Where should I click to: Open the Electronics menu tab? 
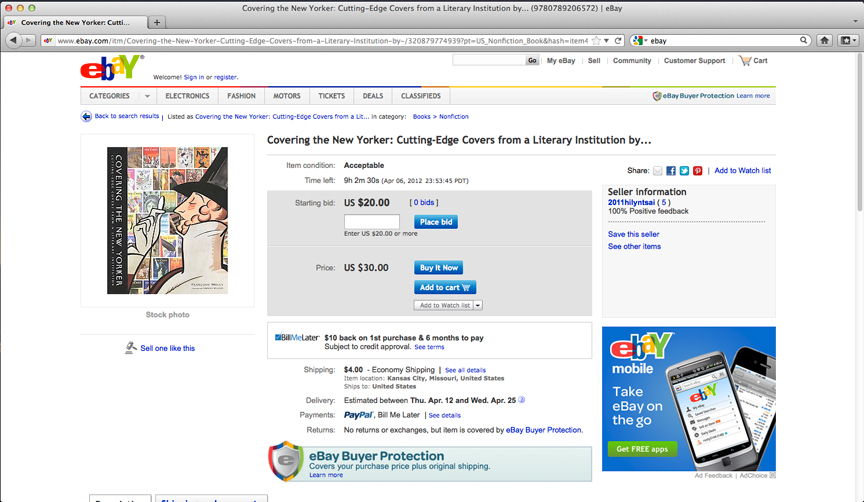click(x=187, y=96)
